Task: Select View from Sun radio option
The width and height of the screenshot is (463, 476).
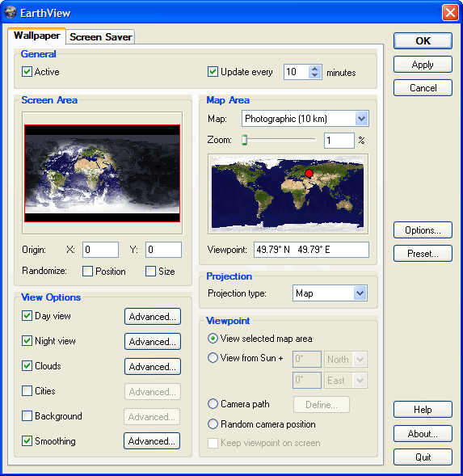Action: click(x=213, y=358)
